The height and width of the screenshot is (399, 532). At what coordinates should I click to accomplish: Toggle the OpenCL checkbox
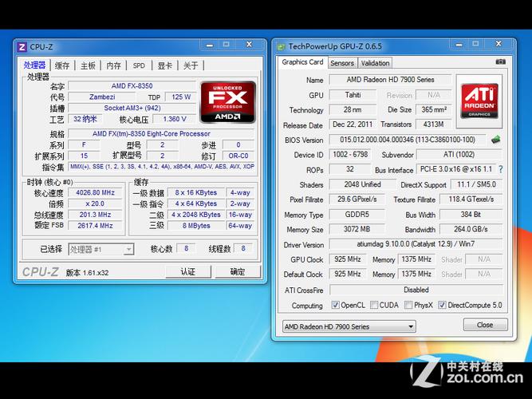point(335,305)
